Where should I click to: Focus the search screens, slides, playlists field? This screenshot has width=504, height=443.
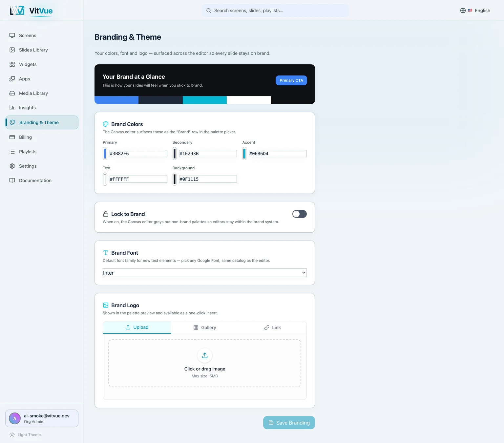pos(276,11)
